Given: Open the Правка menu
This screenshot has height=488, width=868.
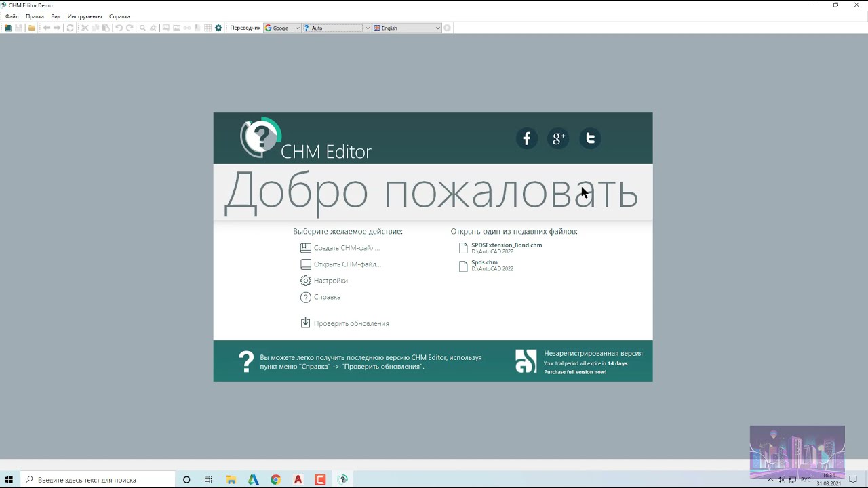Looking at the screenshot, I should pos(35,16).
